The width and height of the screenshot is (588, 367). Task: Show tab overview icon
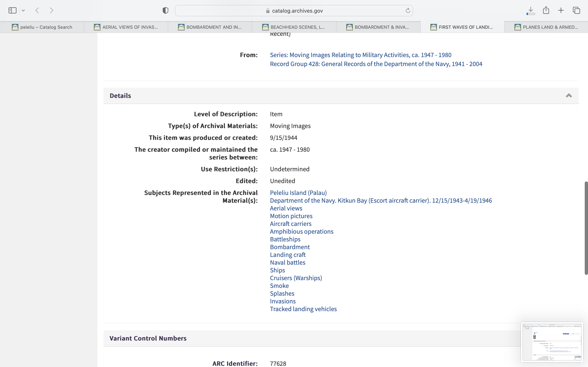coord(576,10)
